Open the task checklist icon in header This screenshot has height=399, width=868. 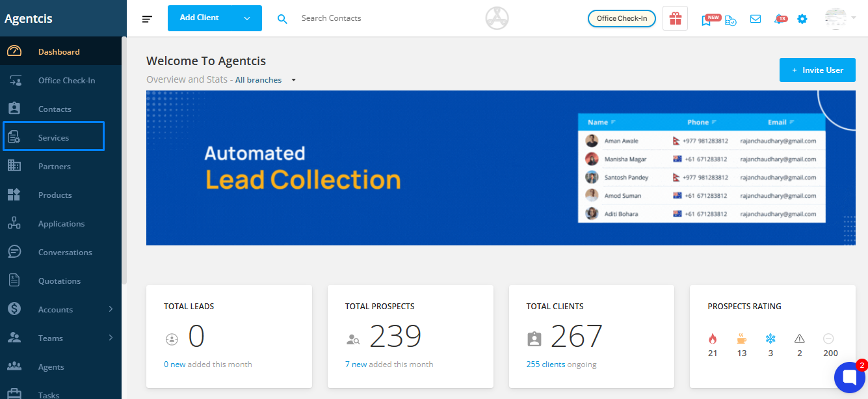[x=731, y=20]
